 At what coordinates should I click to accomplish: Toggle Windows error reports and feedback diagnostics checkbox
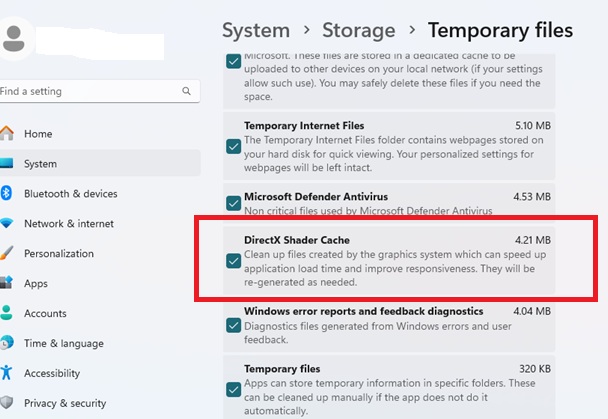[233, 325]
